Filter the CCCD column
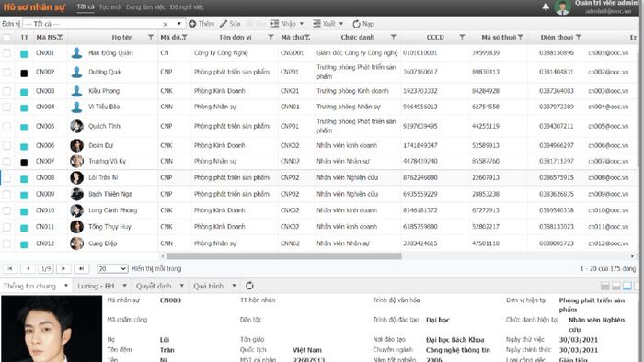Screen dimensions: 644x362 pos(462,38)
